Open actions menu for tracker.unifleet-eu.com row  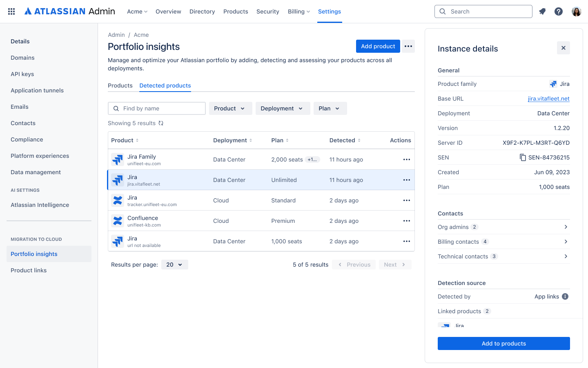[x=407, y=200]
